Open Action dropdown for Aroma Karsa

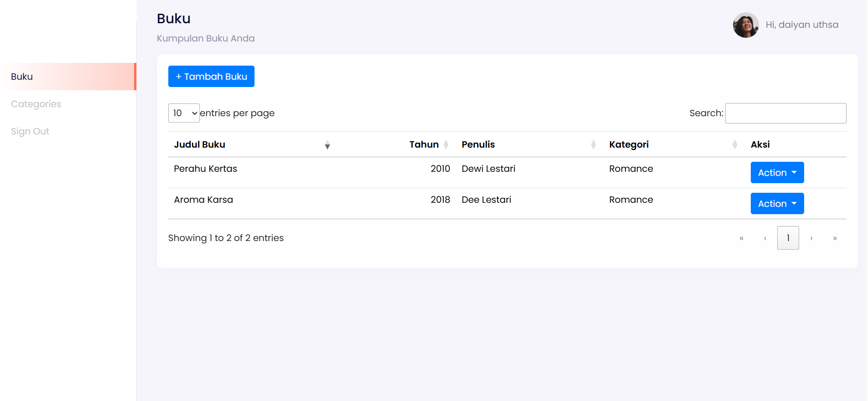click(x=777, y=204)
